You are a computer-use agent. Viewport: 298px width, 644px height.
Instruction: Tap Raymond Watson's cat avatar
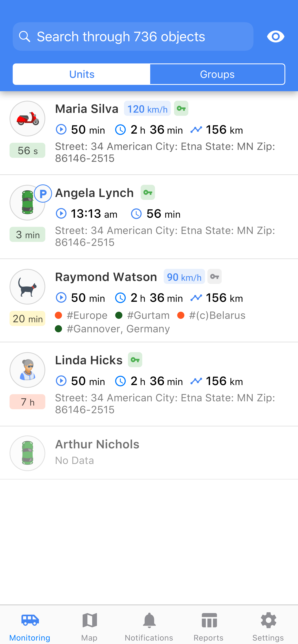click(x=27, y=287)
